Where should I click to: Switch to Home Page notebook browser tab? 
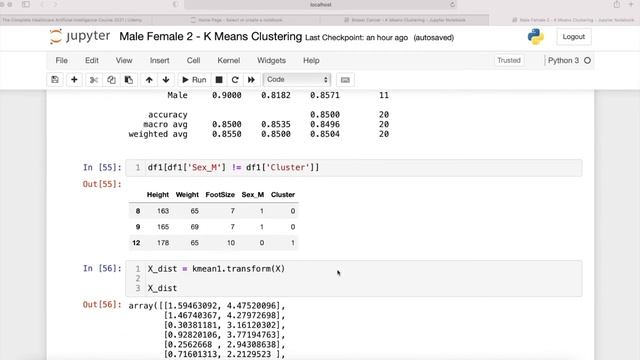237,20
